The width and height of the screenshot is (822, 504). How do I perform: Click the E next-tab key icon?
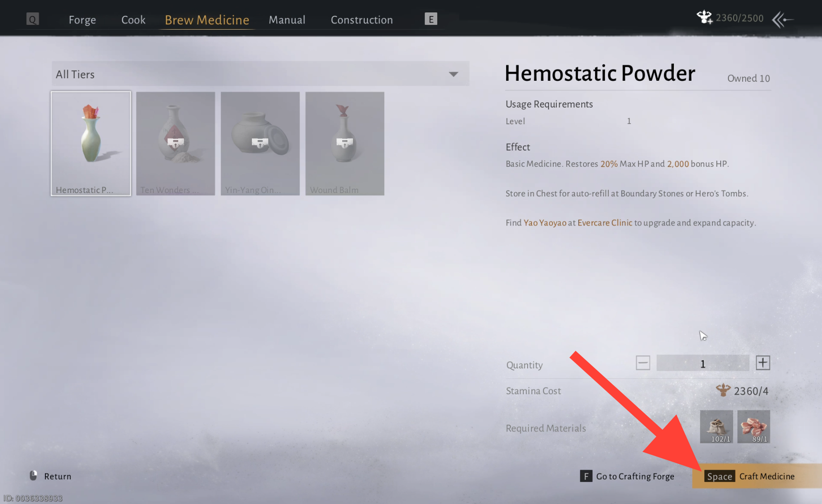(x=431, y=19)
